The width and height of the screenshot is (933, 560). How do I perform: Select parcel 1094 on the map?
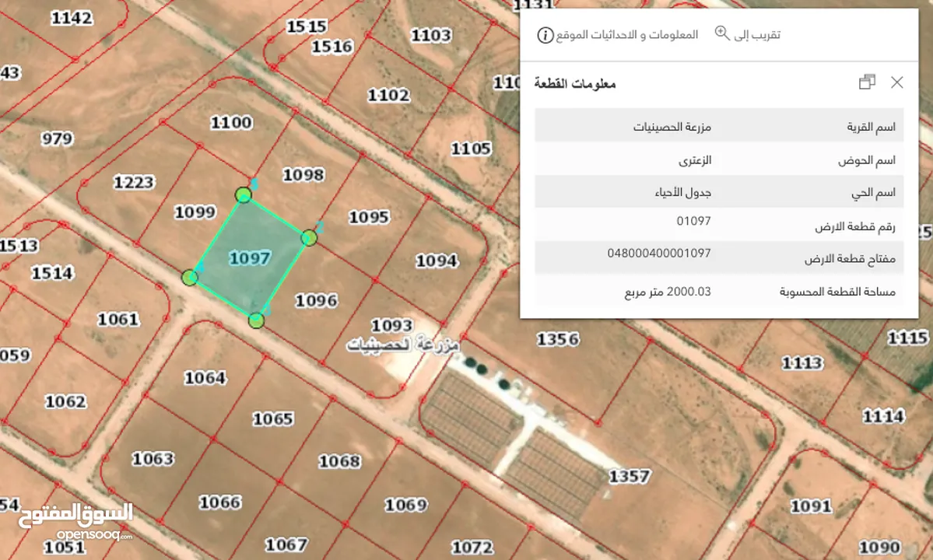[437, 261]
